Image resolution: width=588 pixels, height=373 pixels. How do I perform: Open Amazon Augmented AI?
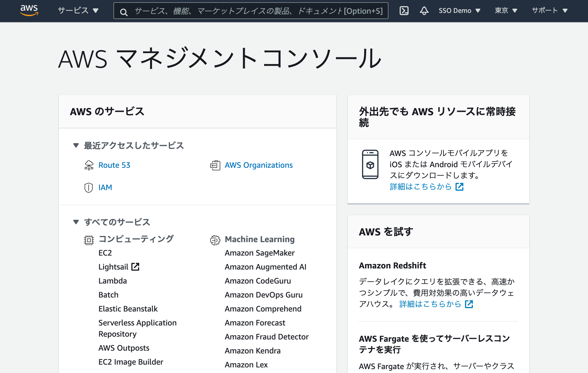pos(265,267)
